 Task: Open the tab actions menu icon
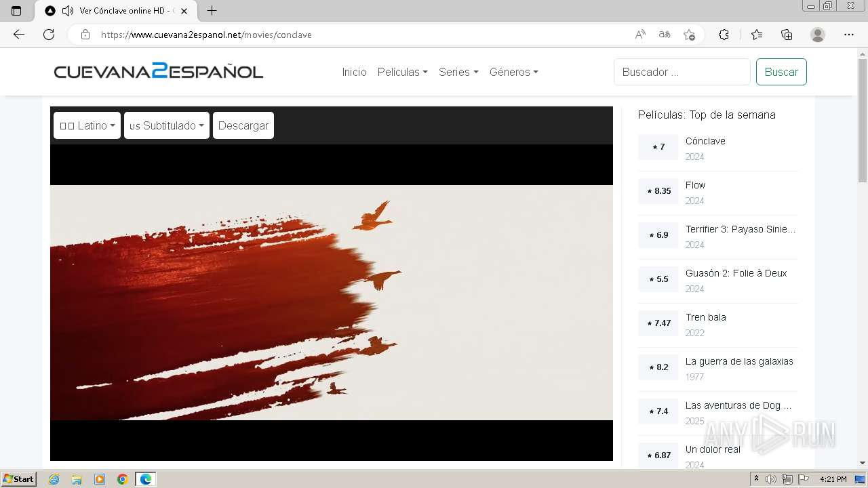[16, 11]
